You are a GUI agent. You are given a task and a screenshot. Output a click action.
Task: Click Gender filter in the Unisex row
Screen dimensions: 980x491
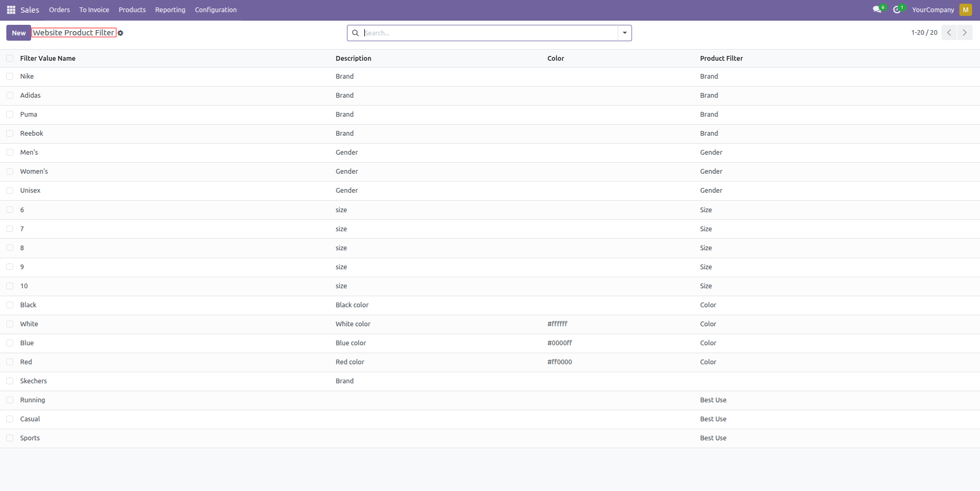[x=711, y=191]
